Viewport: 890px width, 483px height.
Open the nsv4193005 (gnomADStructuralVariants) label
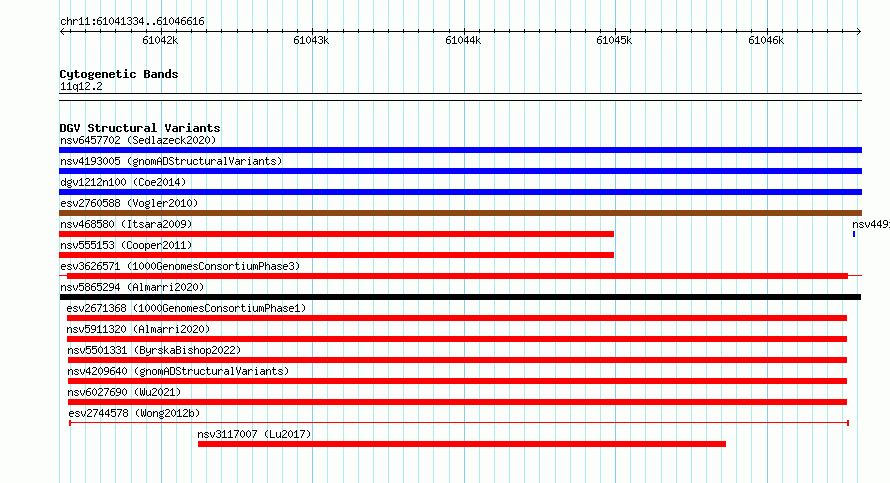click(x=171, y=161)
